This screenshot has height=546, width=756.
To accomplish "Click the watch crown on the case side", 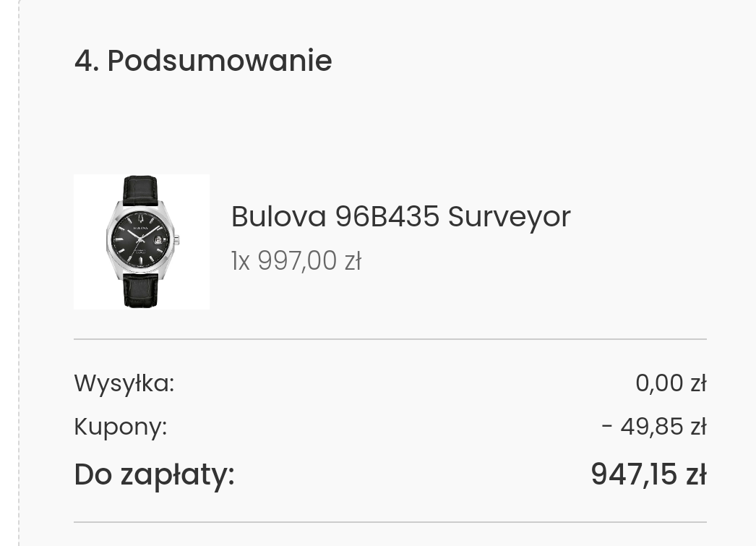I will pos(177,239).
